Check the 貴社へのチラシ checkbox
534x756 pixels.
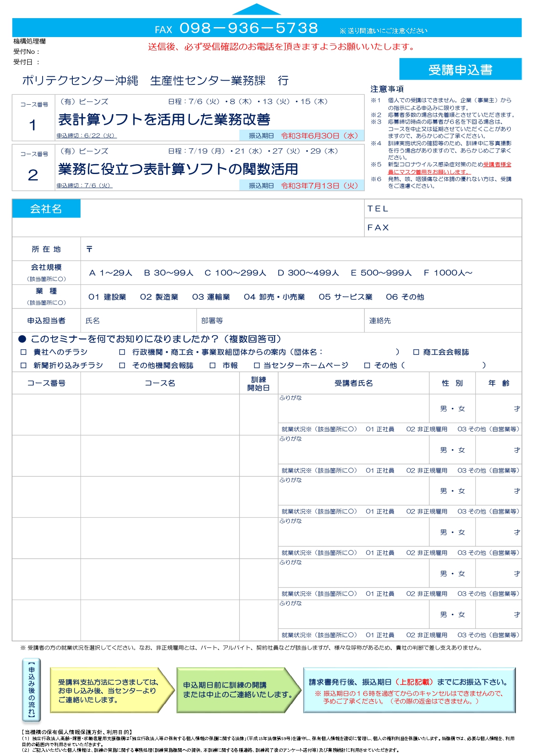click(24, 352)
